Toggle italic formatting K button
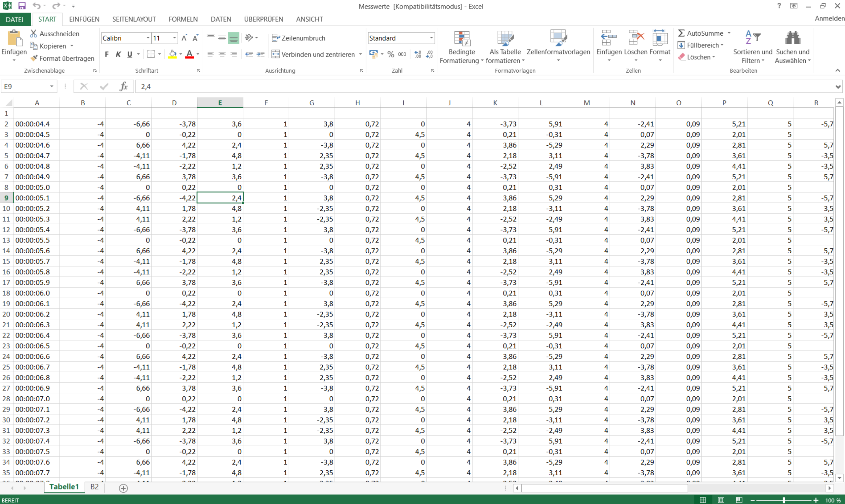The height and width of the screenshot is (504, 845). (x=118, y=54)
